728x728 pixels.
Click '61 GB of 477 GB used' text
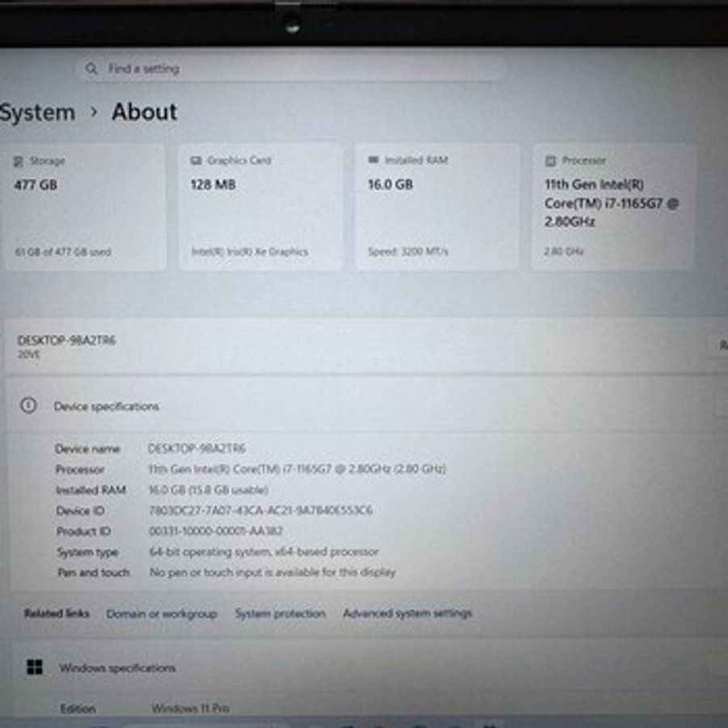pyautogui.click(x=63, y=252)
